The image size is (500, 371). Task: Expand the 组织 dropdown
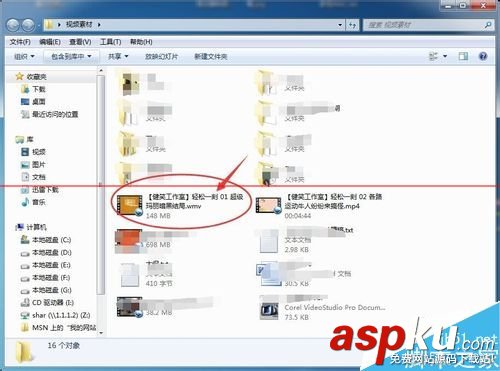tap(24, 56)
